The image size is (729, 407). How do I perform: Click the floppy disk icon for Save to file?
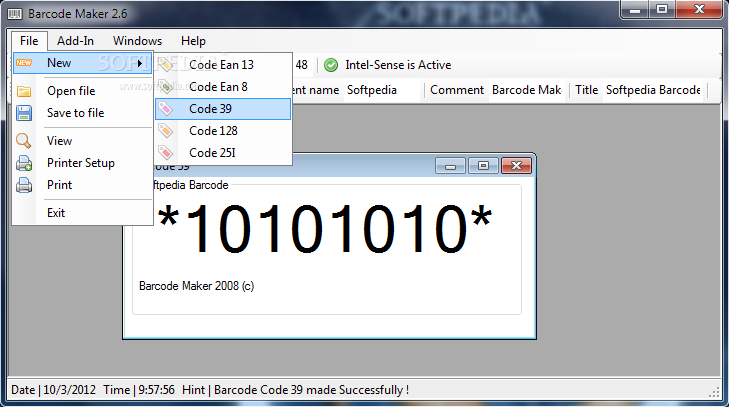pyautogui.click(x=24, y=113)
